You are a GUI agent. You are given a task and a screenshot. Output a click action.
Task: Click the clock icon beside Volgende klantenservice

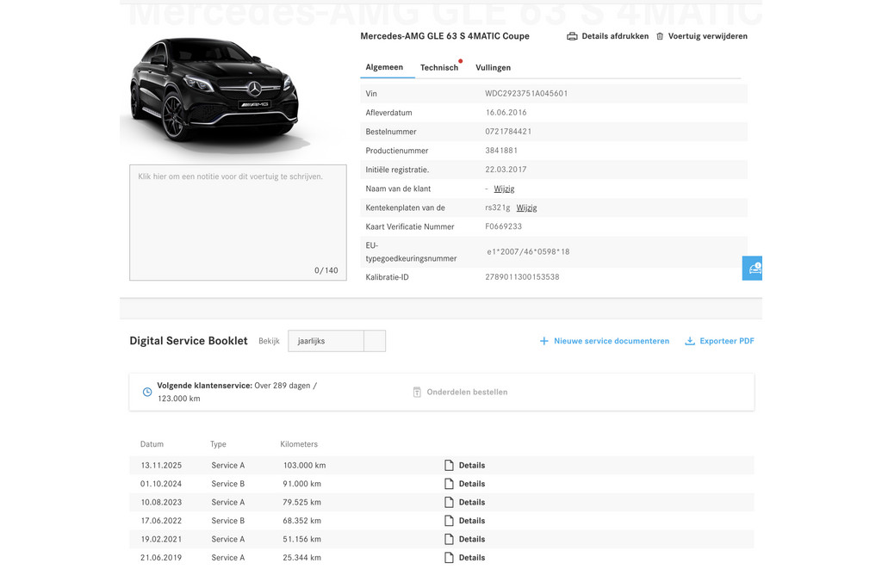[147, 392]
